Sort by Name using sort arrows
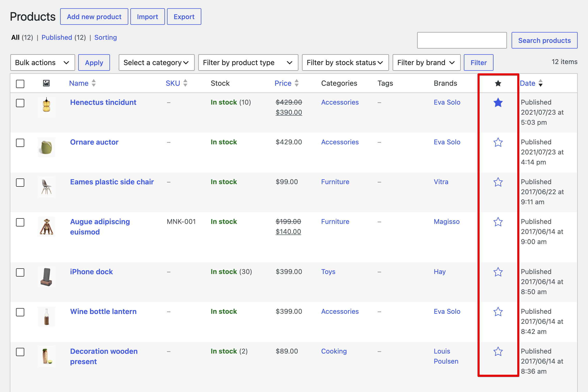This screenshot has height=392, width=588. [x=94, y=83]
